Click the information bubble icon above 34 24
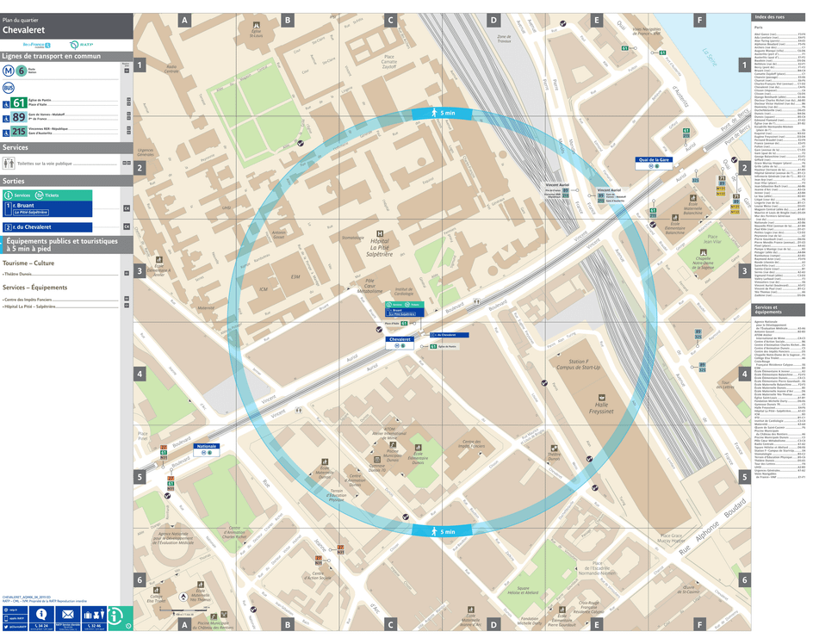 pyautogui.click(x=40, y=615)
